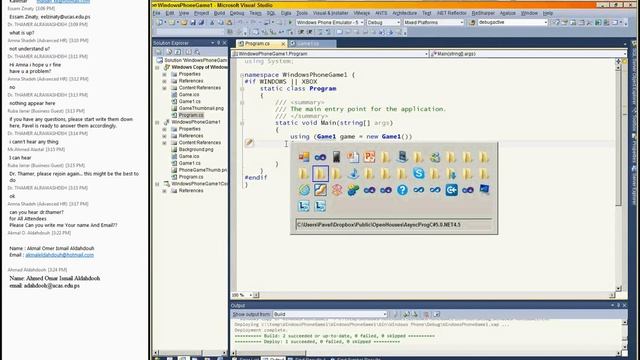Click the folder with blue arrow icon
This screenshot has height=360, width=640.
tap(451, 174)
